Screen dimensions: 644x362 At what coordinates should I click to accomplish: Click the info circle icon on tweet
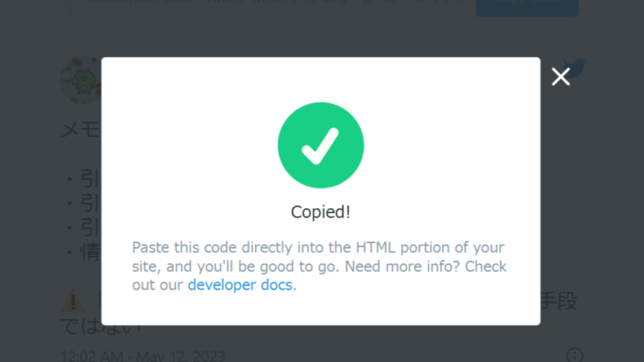pyautogui.click(x=575, y=356)
